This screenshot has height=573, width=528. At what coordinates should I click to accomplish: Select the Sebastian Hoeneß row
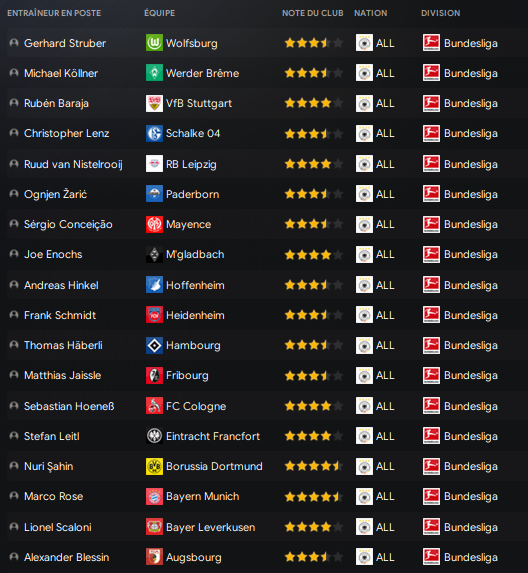pyautogui.click(x=267, y=406)
